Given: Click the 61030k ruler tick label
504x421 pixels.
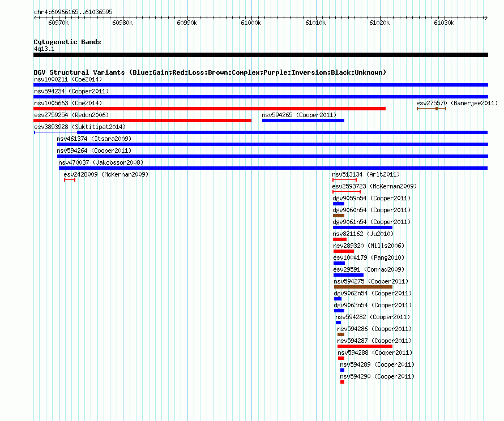Looking at the screenshot, I should tap(444, 23).
